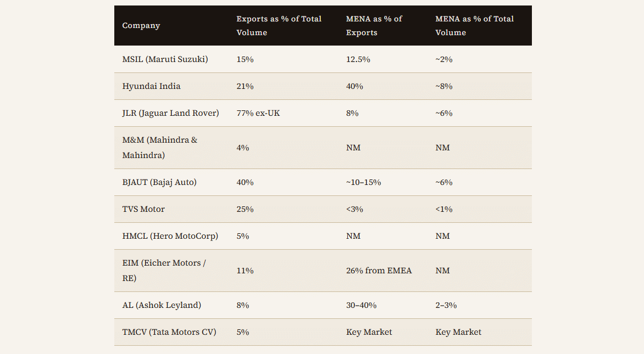Click the <3% value in TVS row
Image resolution: width=644 pixels, height=354 pixels.
(x=354, y=209)
